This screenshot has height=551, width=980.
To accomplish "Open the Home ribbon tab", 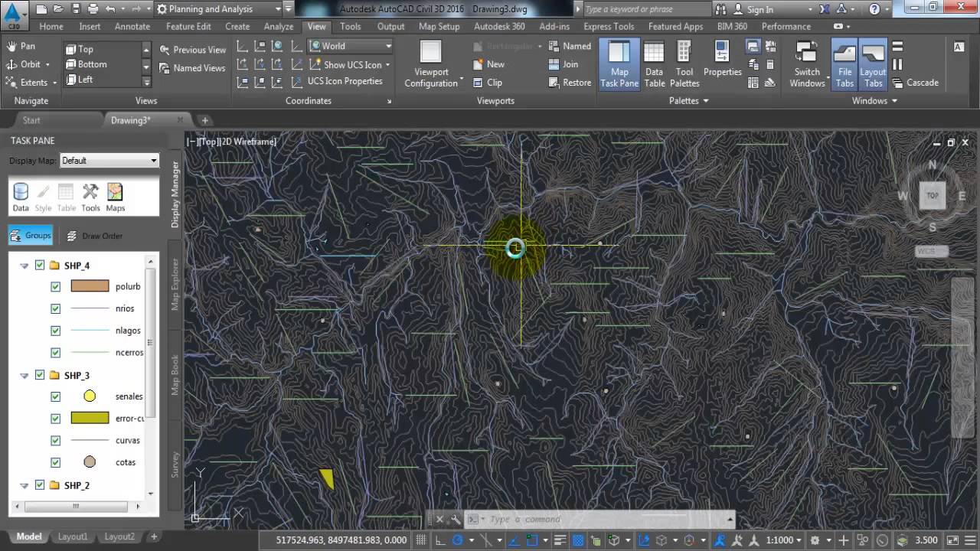I will click(x=51, y=26).
